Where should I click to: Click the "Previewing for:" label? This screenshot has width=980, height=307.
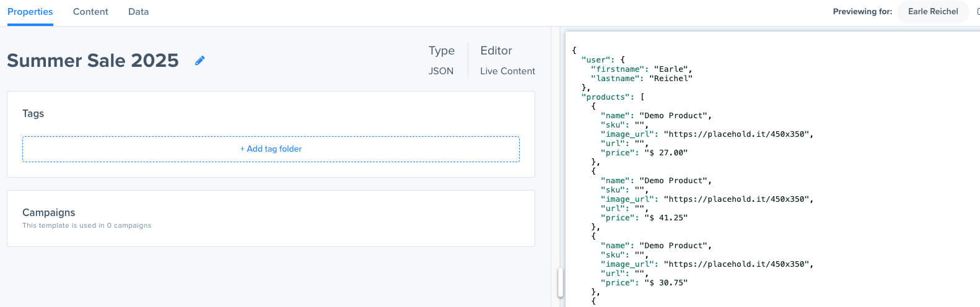pyautogui.click(x=862, y=12)
